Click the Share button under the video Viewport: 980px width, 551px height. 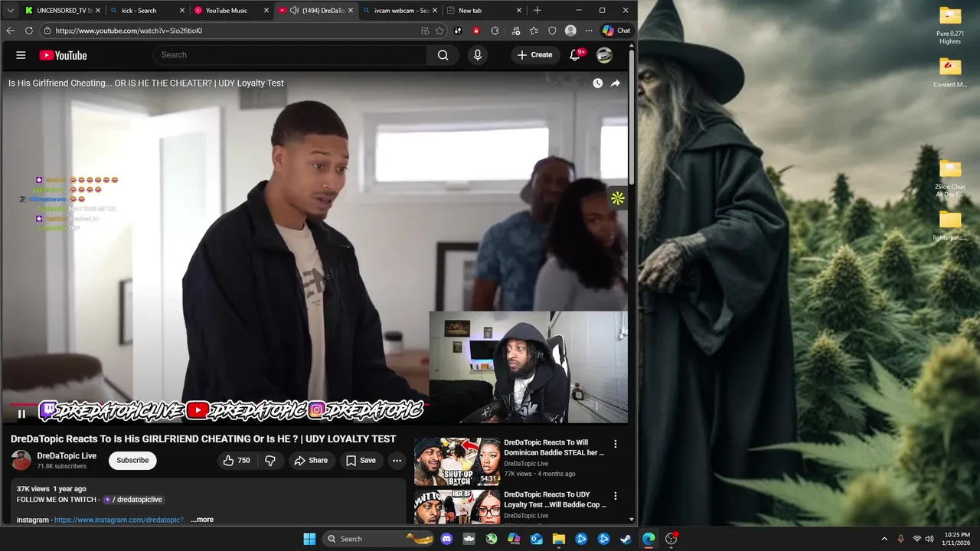[x=311, y=461]
